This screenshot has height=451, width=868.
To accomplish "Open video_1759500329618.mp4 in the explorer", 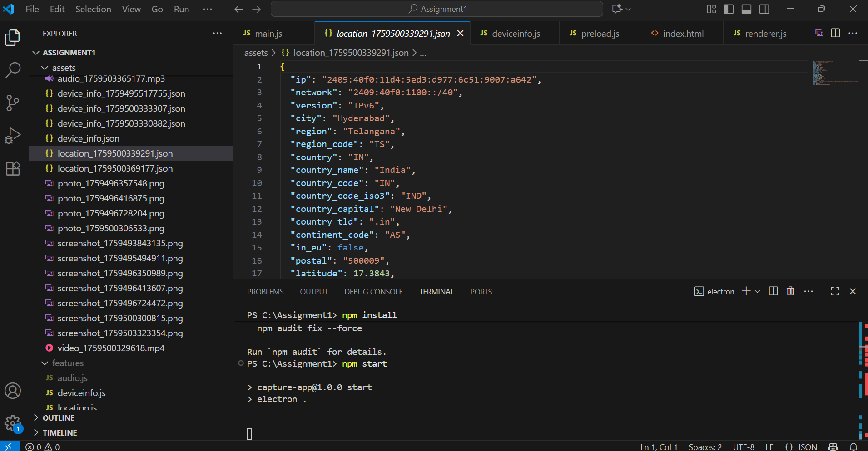I will coord(111,348).
